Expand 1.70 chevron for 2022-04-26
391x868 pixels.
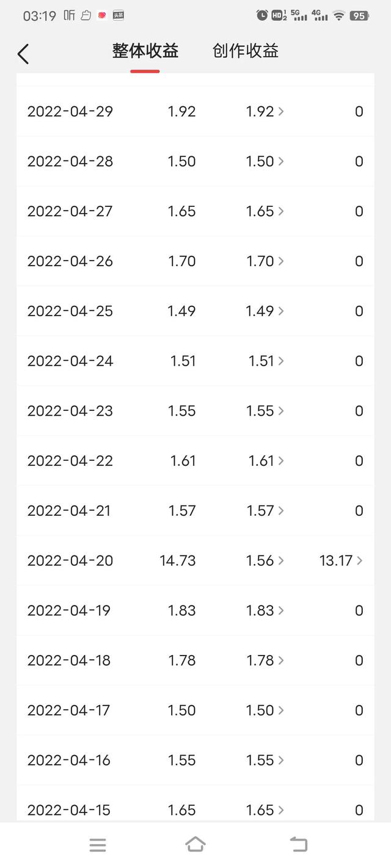click(281, 261)
